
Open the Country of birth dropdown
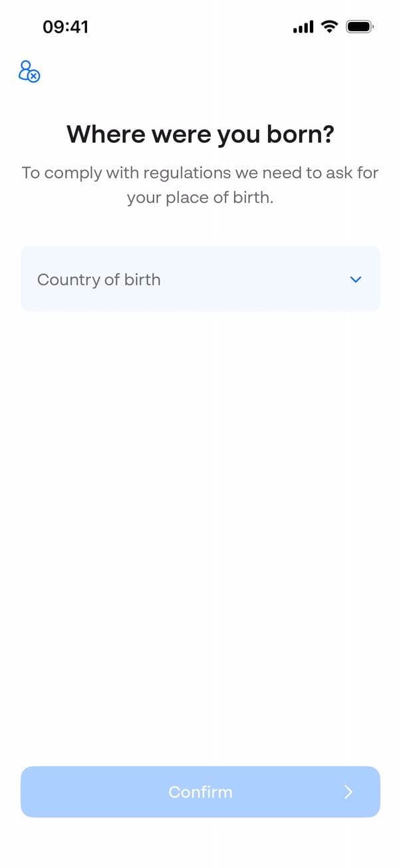click(x=200, y=279)
